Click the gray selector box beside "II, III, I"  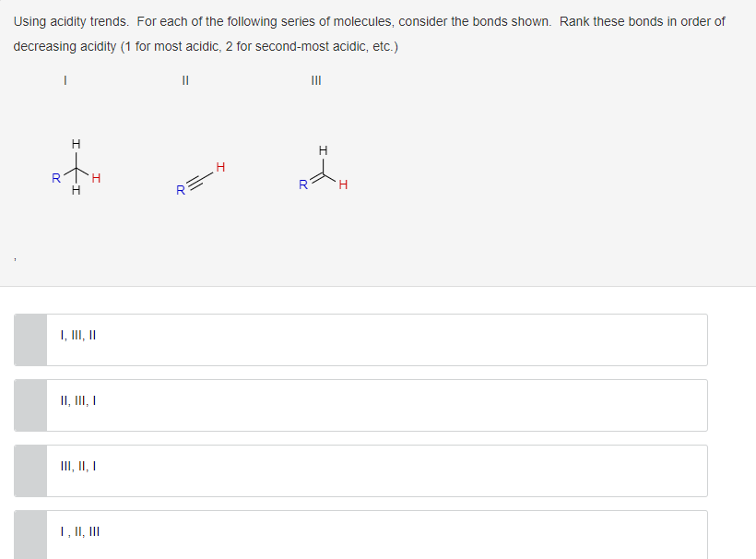tap(29, 405)
